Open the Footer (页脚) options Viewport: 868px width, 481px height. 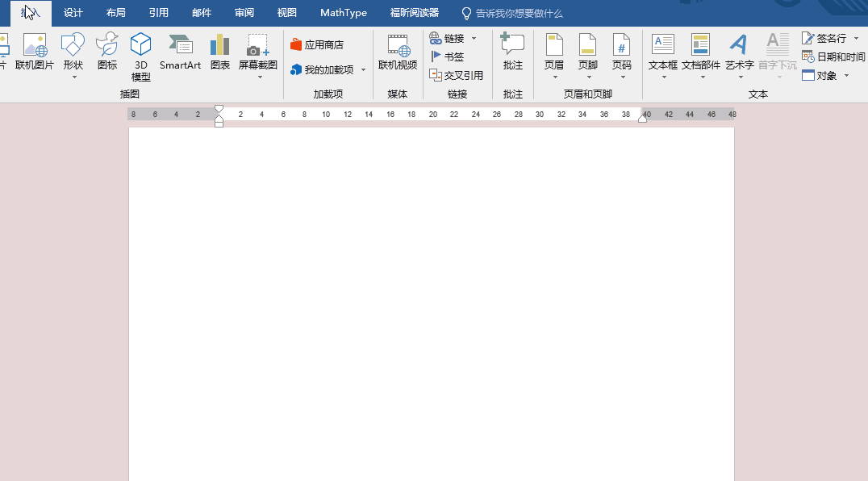coord(588,52)
